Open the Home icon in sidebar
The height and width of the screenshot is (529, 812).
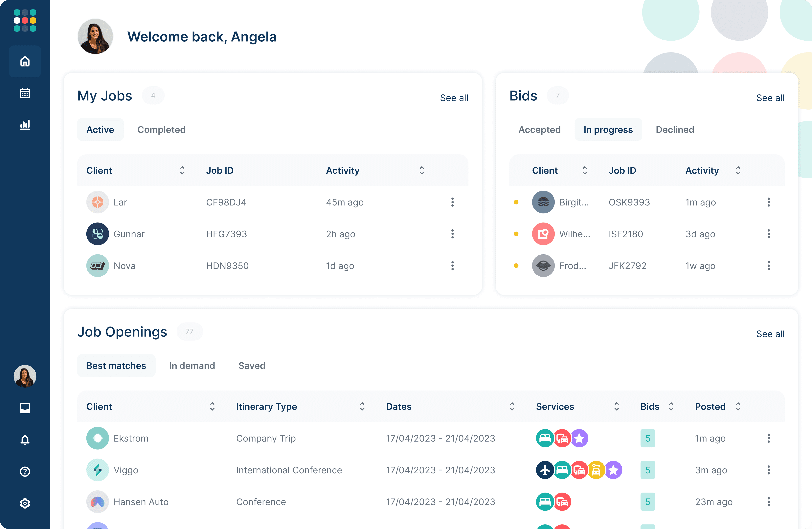pos(25,61)
